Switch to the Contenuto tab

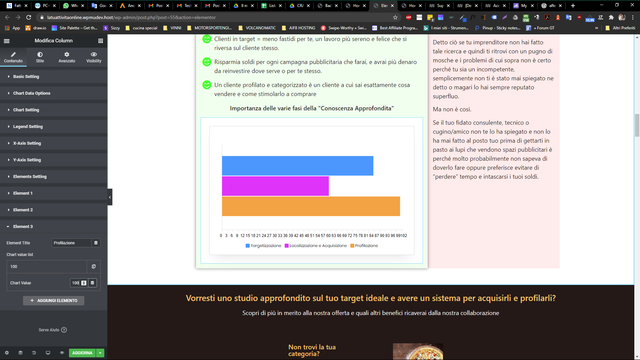coord(13,57)
